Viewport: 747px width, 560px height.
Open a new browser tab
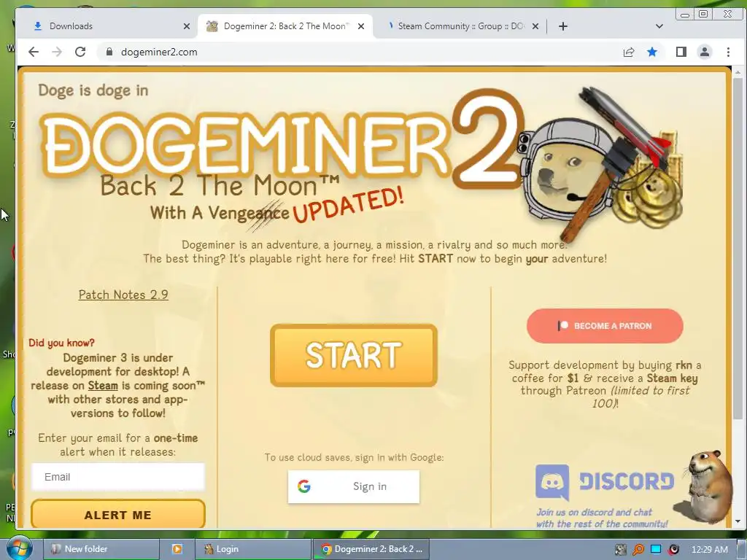[563, 26]
